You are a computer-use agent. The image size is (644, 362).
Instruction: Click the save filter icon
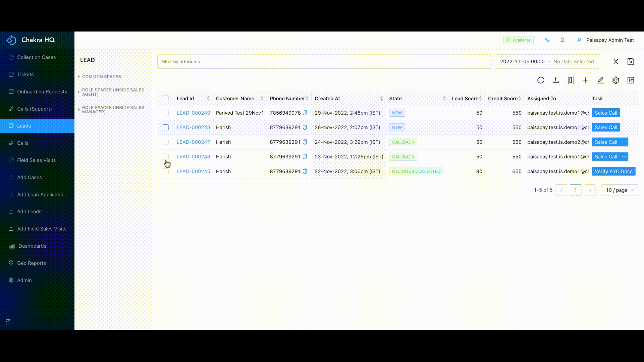[x=631, y=62]
